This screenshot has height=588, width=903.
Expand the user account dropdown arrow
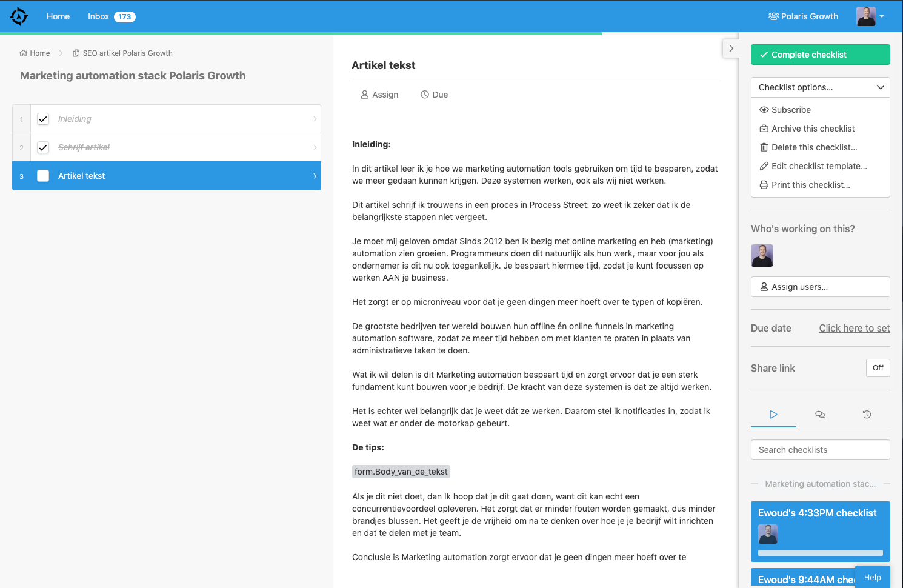click(x=882, y=16)
